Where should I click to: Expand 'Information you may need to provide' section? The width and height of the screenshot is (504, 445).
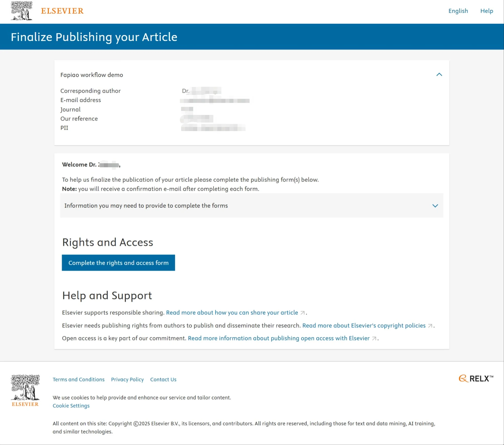(146, 206)
